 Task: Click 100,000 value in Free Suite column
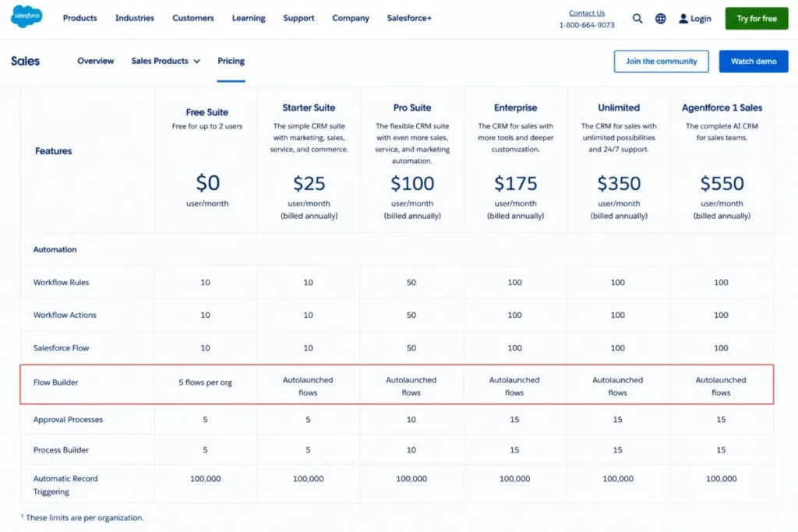205,478
